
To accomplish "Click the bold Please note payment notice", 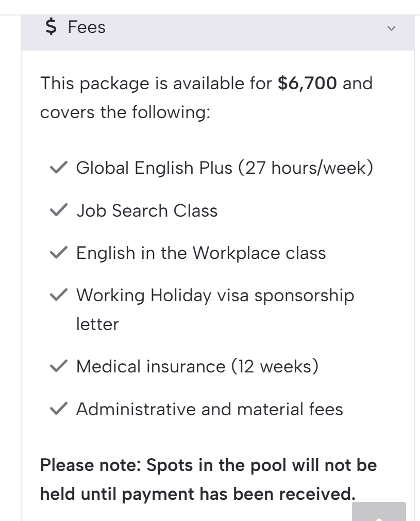I will tap(208, 480).
